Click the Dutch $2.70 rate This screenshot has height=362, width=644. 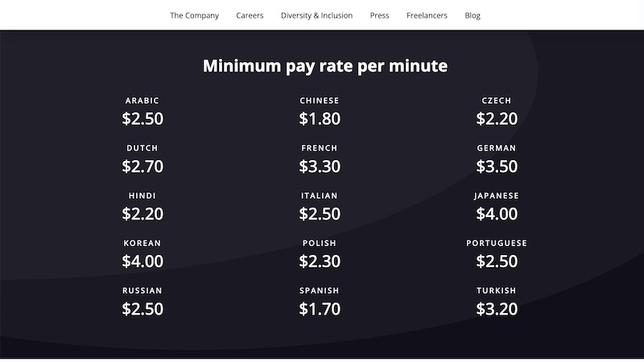click(142, 167)
